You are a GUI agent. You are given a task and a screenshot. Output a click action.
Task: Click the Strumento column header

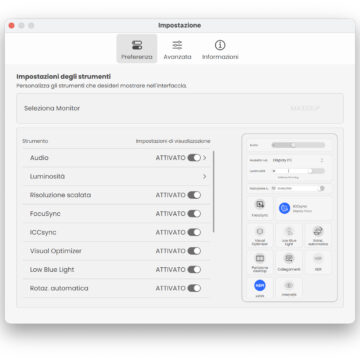pos(35,141)
